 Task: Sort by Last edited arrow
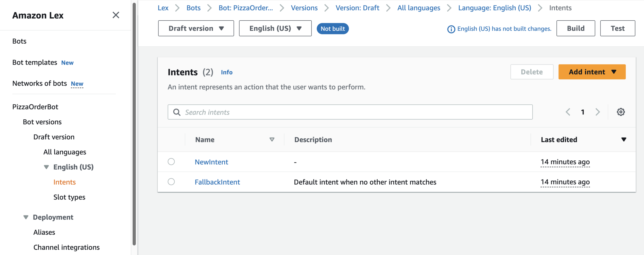(623, 139)
